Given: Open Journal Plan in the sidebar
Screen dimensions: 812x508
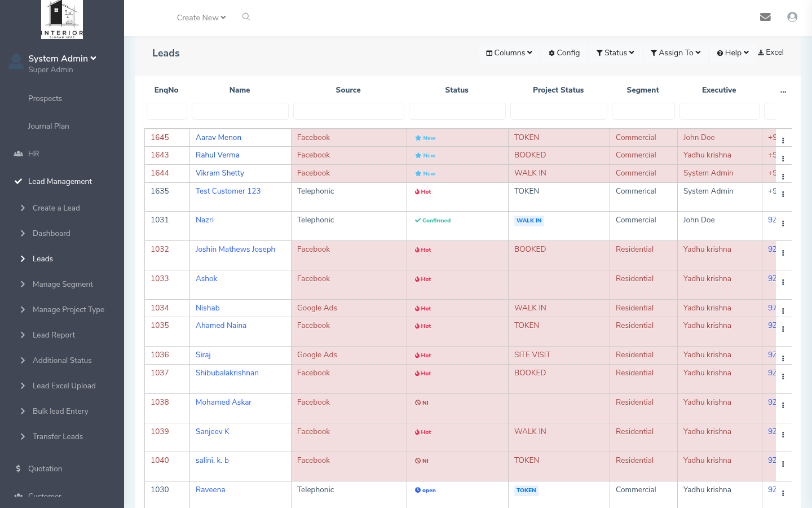Looking at the screenshot, I should pos(48,126).
